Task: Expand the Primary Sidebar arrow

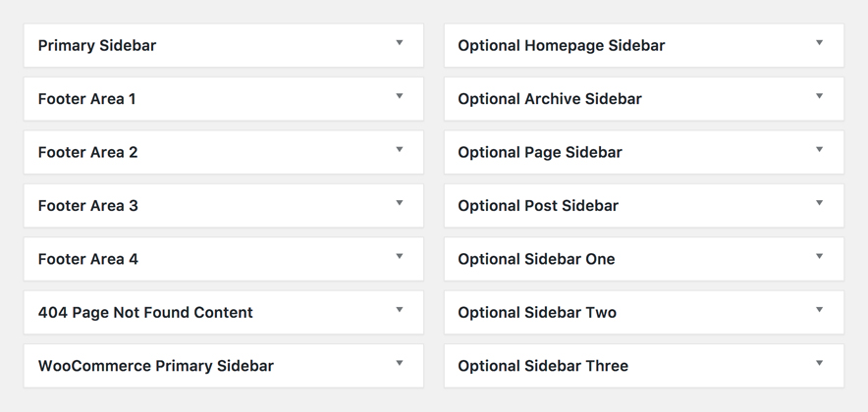Action: 400,43
